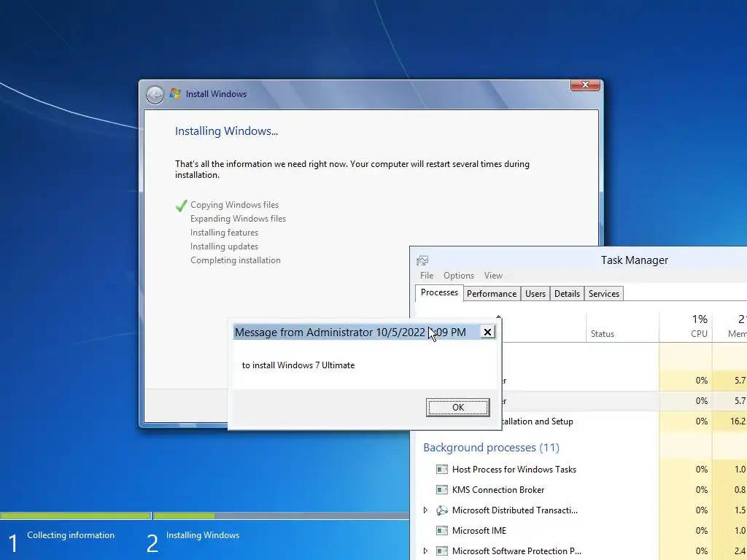Image resolution: width=747 pixels, height=560 pixels.
Task: Click the 16.2 memory value in Task Manager
Action: click(738, 421)
